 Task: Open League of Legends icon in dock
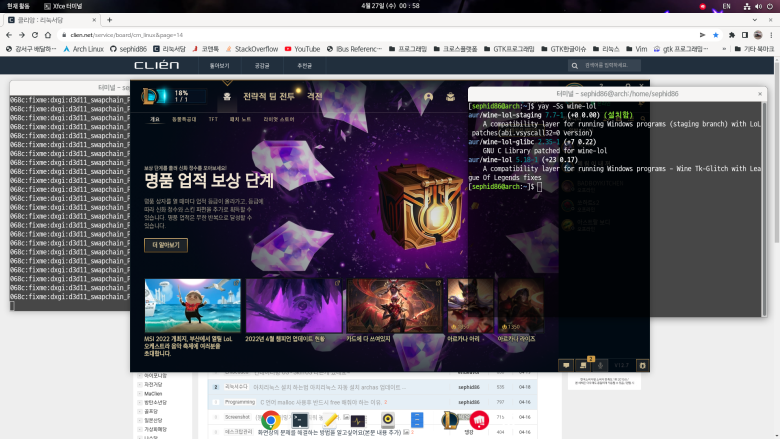[x=449, y=420]
